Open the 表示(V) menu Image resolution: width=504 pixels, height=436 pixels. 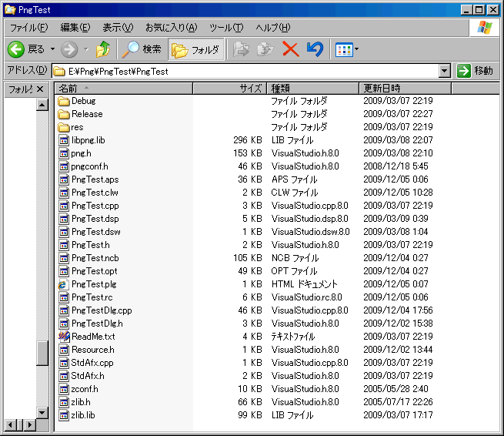point(118,28)
